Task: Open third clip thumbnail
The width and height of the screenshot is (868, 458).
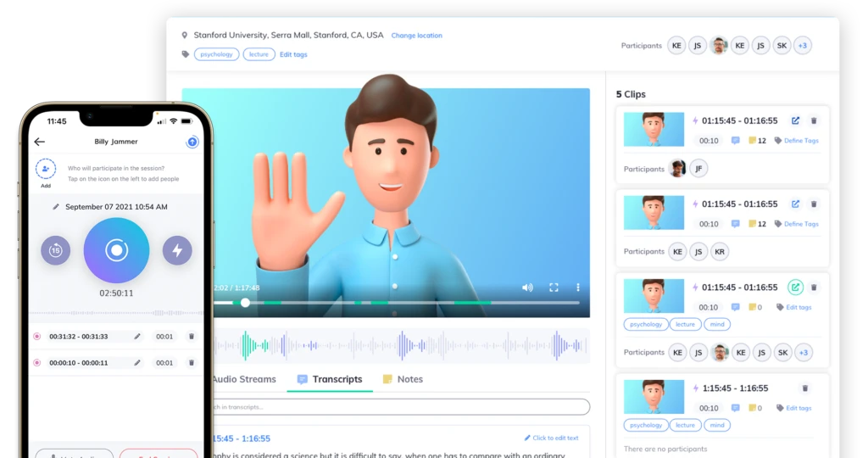Action: pos(654,296)
